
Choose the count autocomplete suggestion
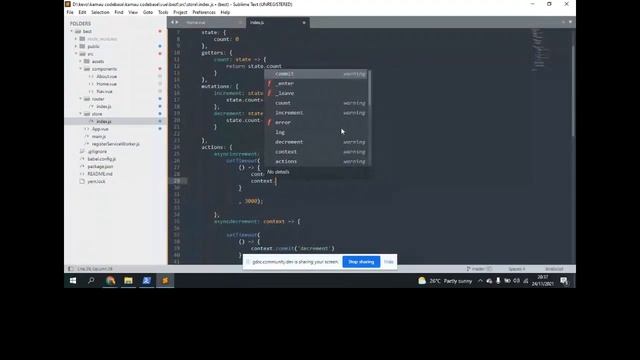(x=317, y=103)
